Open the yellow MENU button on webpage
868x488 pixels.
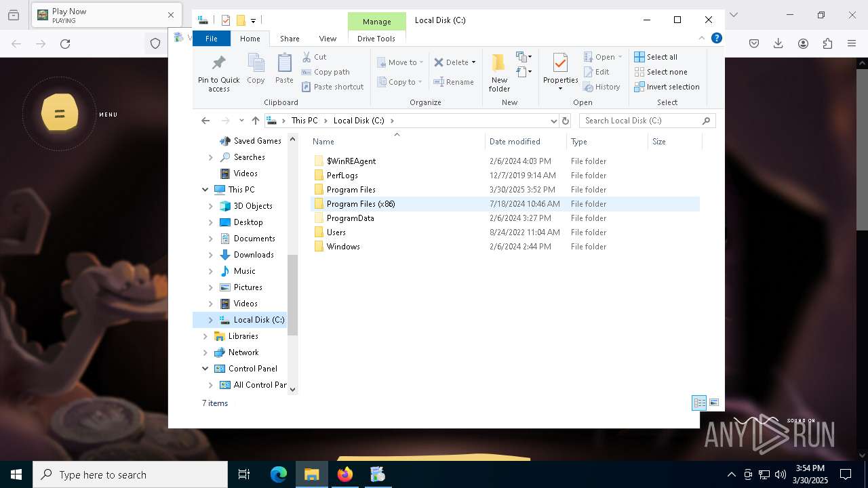point(60,113)
